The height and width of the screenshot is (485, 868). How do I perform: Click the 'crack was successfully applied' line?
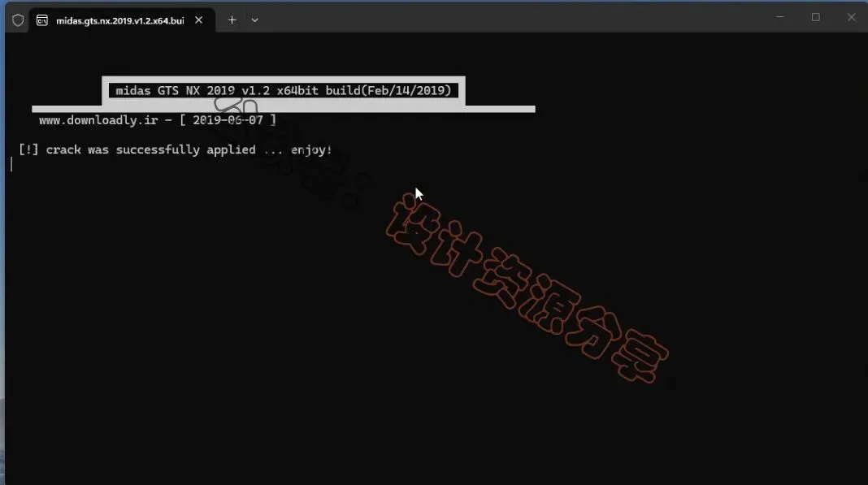pos(176,150)
